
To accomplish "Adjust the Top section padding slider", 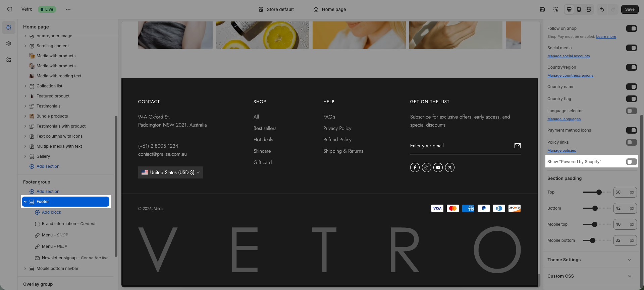I will click(x=599, y=192).
